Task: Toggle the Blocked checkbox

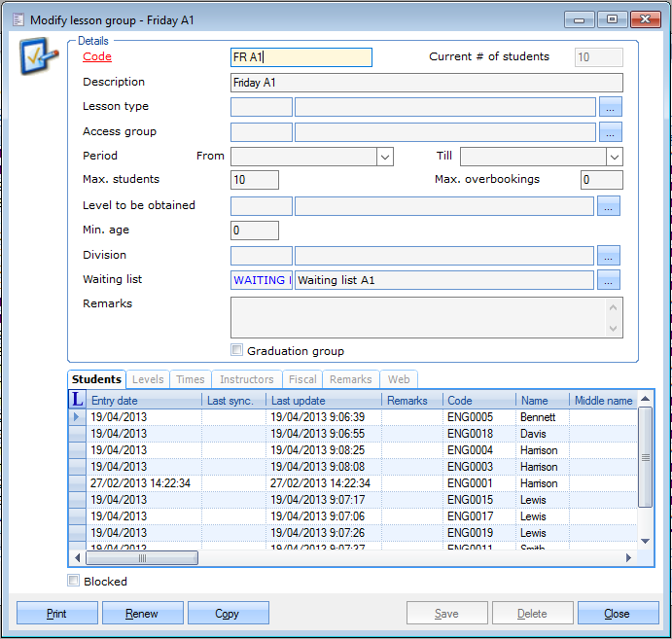Action: click(x=74, y=582)
